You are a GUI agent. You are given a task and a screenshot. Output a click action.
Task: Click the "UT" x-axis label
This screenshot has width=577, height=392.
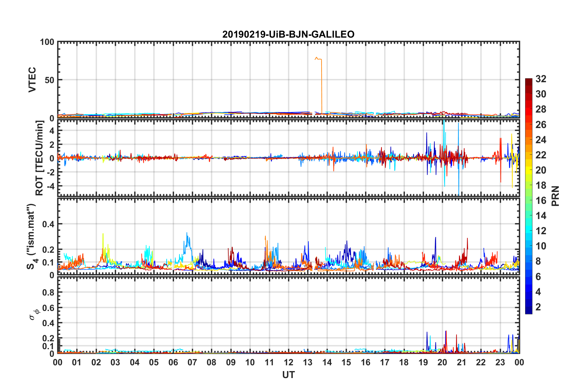[x=288, y=375]
